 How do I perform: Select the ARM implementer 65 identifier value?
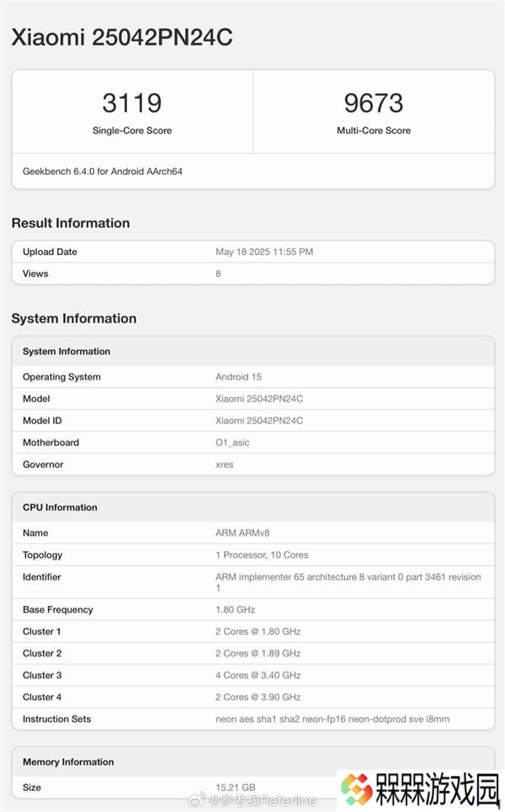348,582
